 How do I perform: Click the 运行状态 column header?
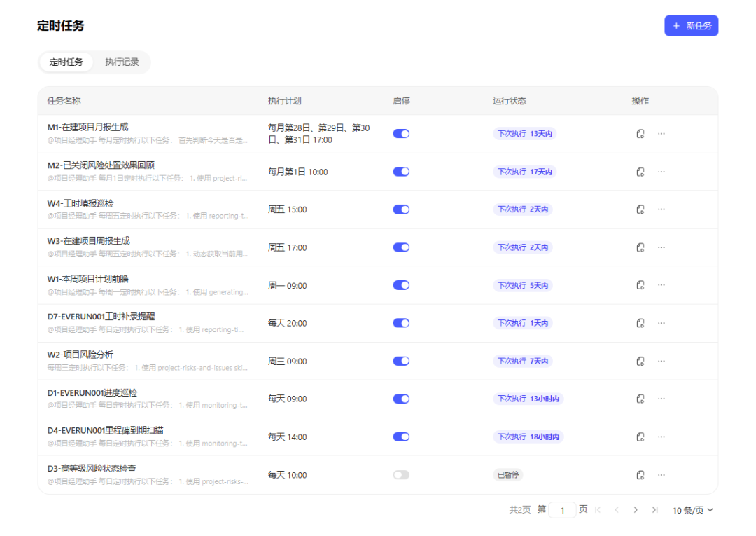510,101
